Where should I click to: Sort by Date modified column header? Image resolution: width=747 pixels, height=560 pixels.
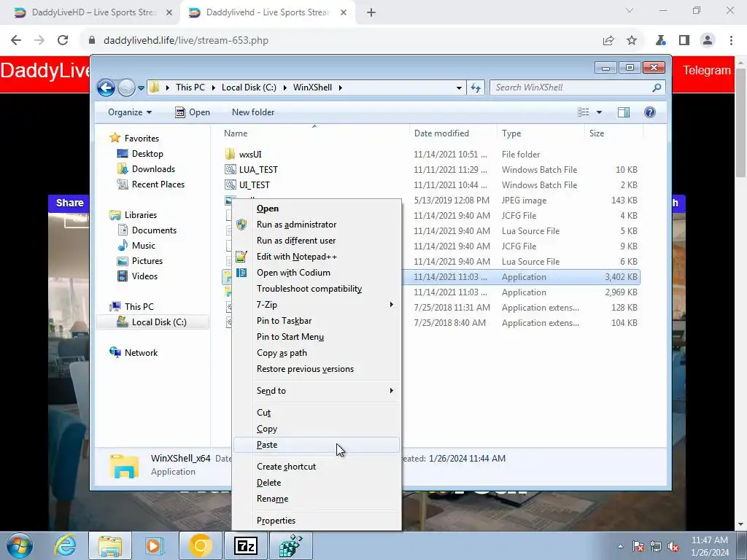point(441,133)
